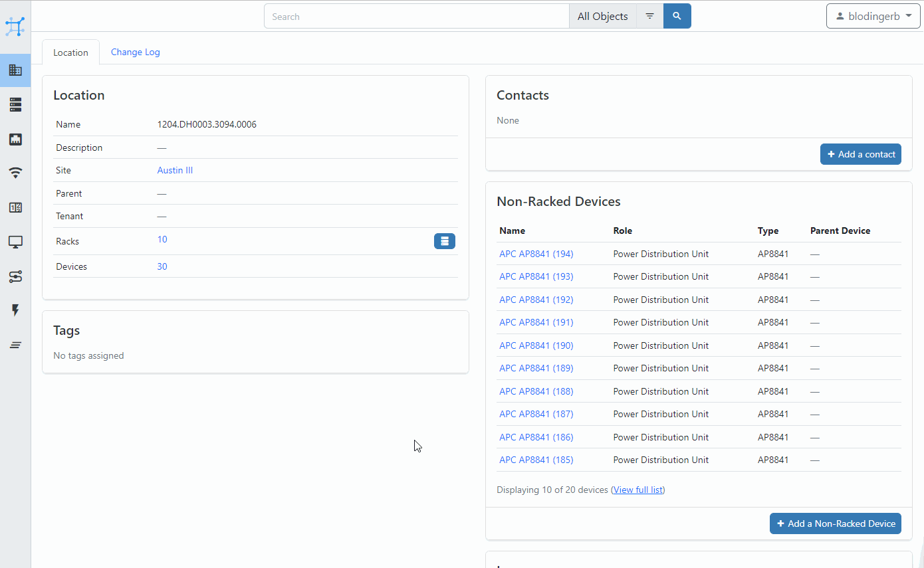Open the Devices racks section in sidebar
Viewport: 924px width, 568px height.
[x=15, y=104]
